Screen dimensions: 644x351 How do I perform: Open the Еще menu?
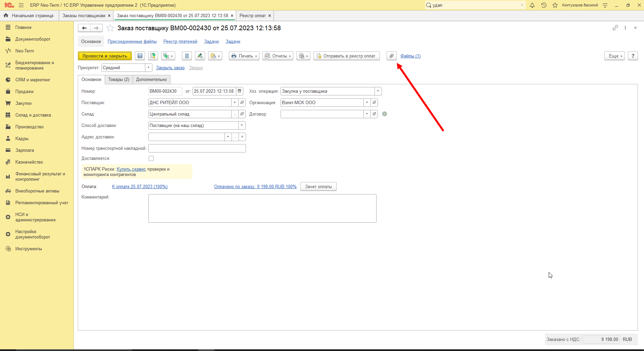pyautogui.click(x=615, y=56)
